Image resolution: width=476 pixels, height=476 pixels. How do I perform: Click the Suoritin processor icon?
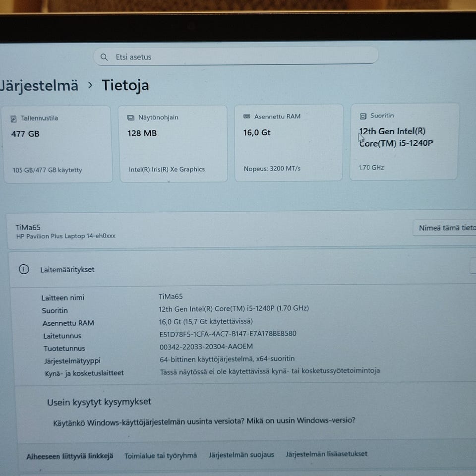pos(363,116)
